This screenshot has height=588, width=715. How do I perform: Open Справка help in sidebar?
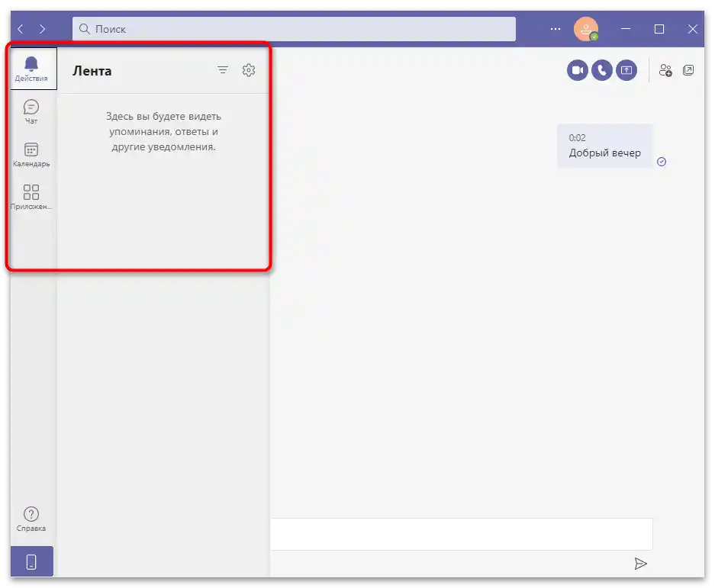coord(31,519)
